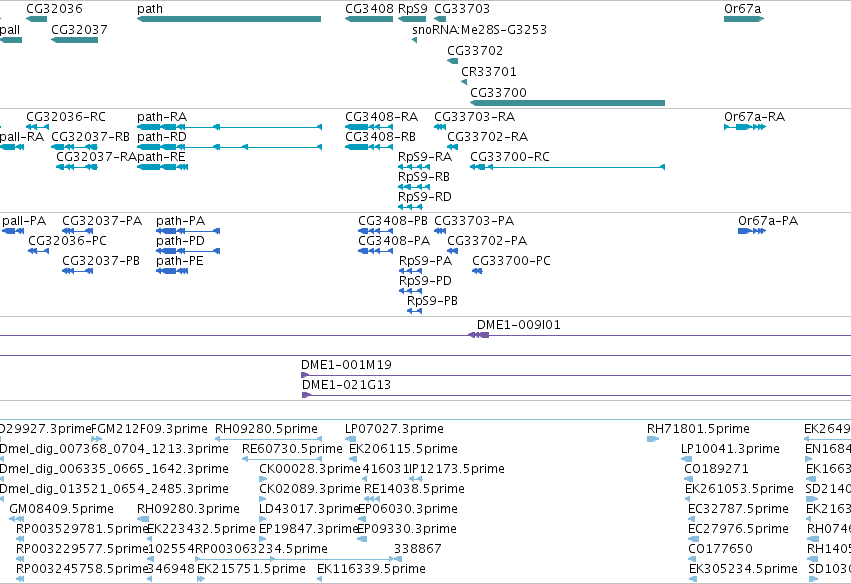Screen dimensions: 851x584
Task: Click transcript CG3408-RA
Action: 369,127
